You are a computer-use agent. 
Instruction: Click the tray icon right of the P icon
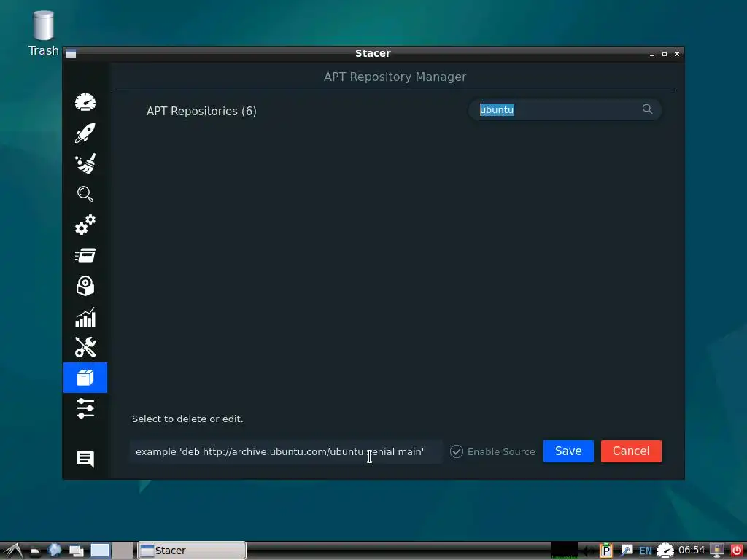(x=626, y=551)
